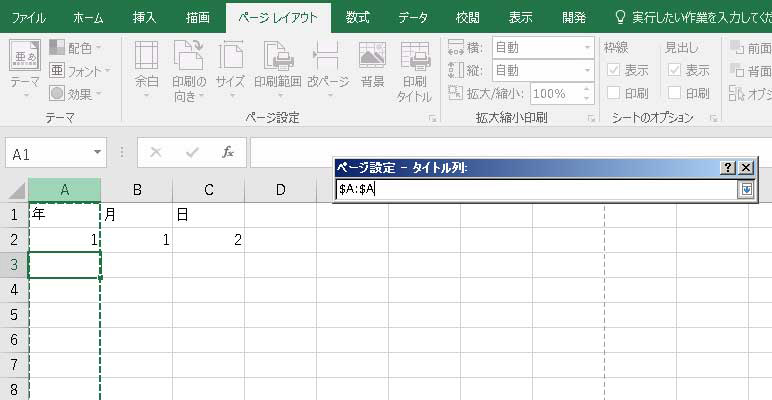Click the 拡大/縮小 100% scale box
This screenshot has width=772, height=400.
pos(548,93)
